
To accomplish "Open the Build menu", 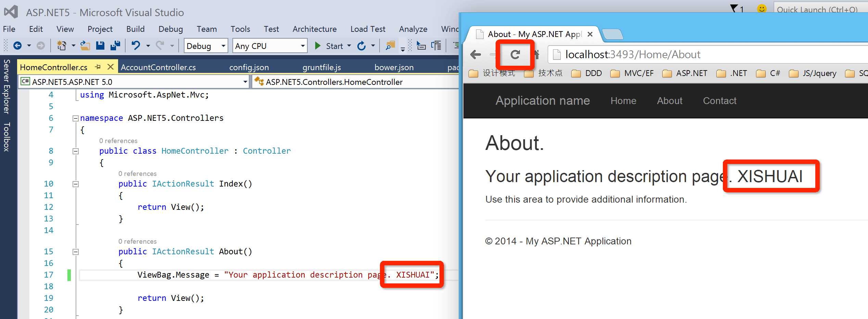I will pyautogui.click(x=136, y=29).
